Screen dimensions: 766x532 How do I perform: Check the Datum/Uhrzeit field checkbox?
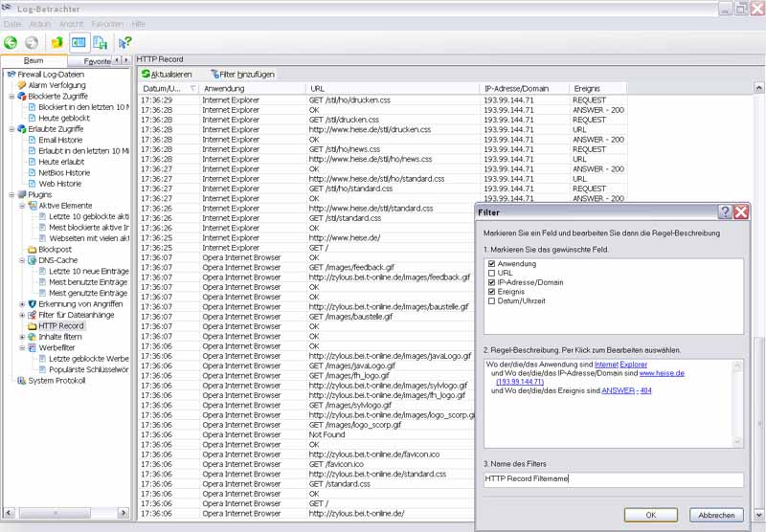[491, 300]
